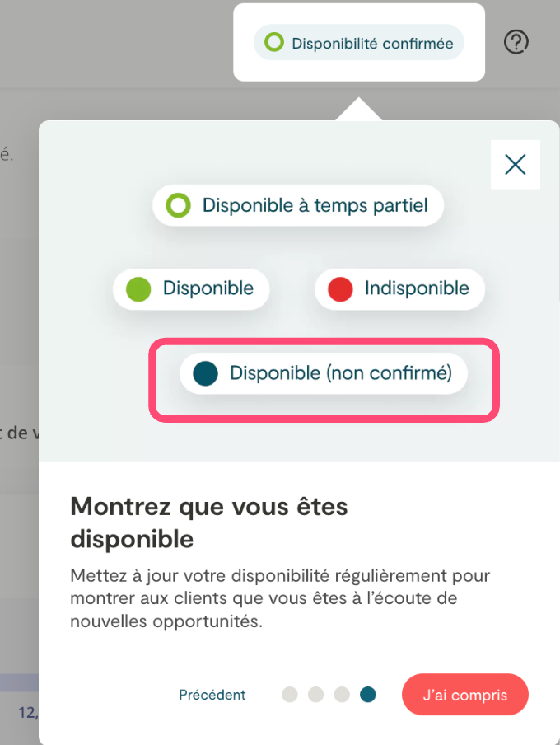Select the Indisponible status pill

tap(399, 289)
